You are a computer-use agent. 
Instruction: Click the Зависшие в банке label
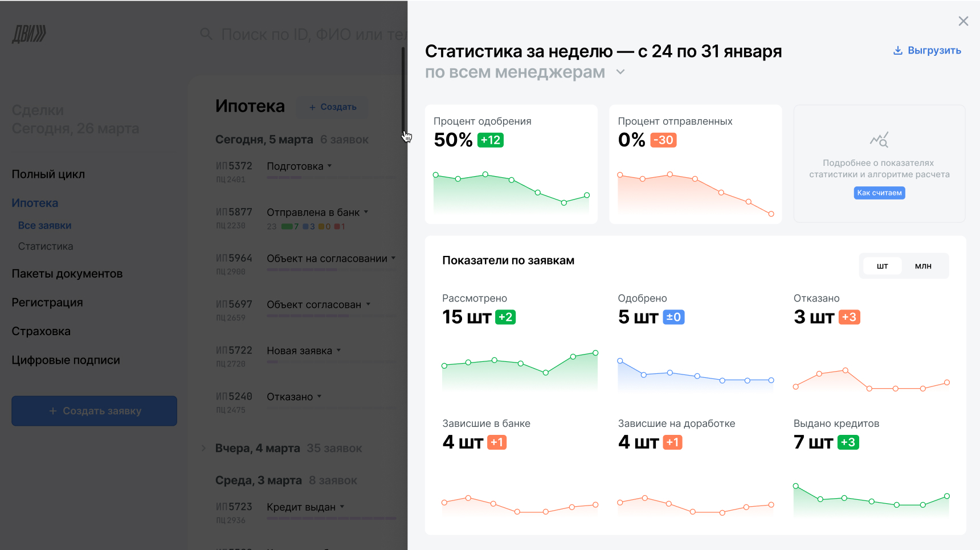[486, 423]
